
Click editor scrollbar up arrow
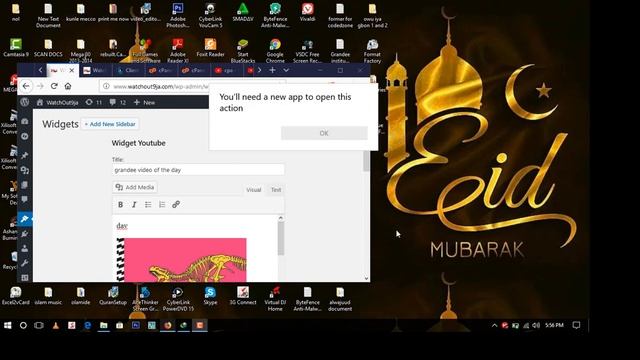click(x=281, y=218)
